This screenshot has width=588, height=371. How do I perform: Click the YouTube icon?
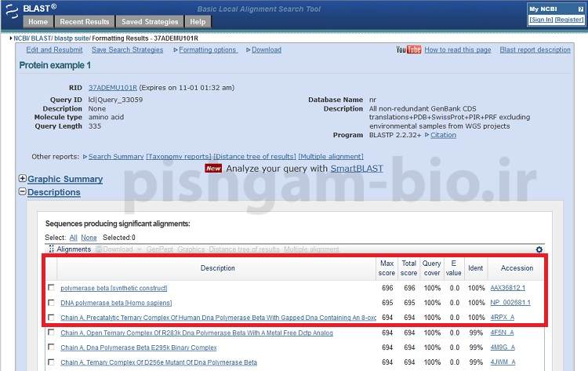[408, 49]
